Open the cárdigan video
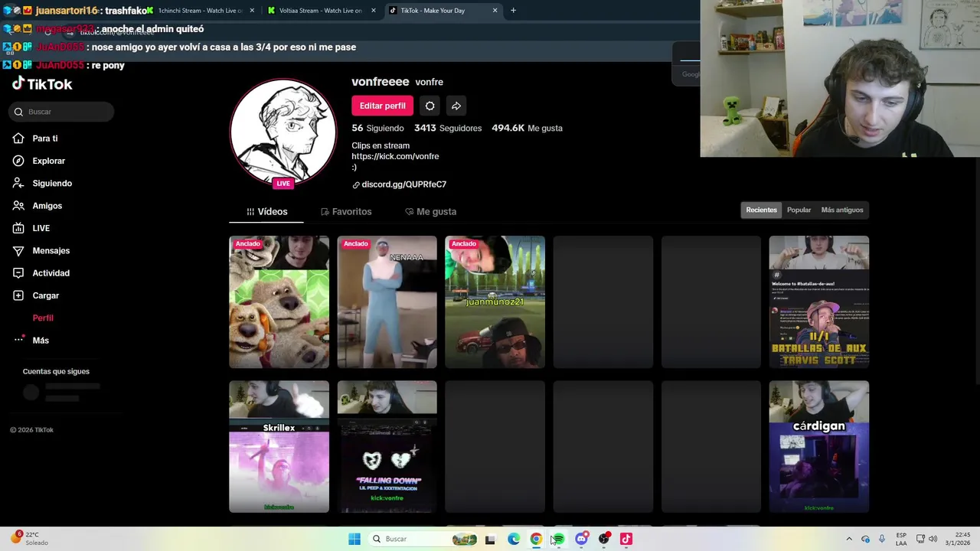 point(818,447)
